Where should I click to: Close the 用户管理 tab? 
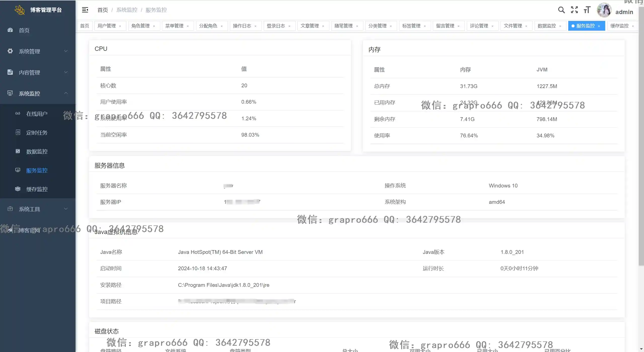(x=120, y=26)
